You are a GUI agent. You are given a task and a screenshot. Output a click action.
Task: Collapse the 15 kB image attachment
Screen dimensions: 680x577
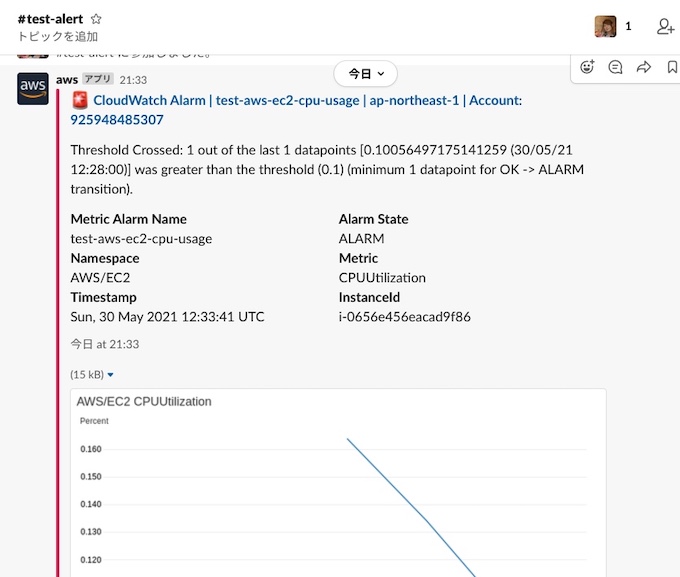pyautogui.click(x=110, y=375)
